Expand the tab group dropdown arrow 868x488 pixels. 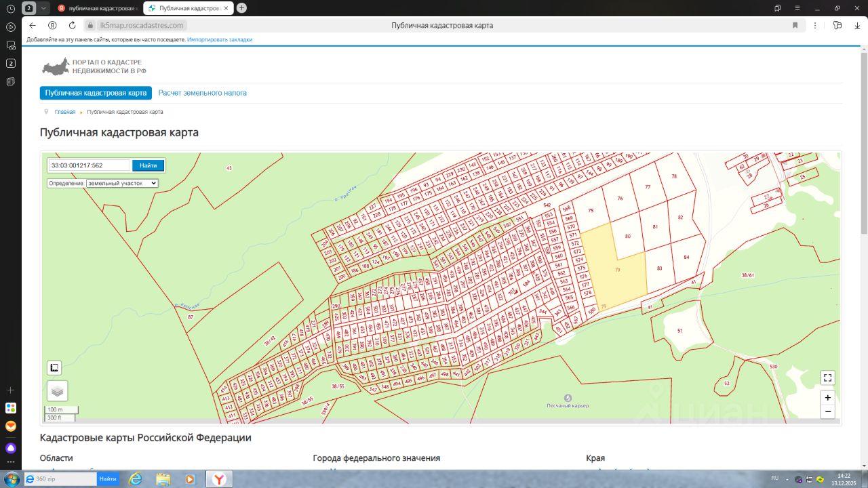(44, 8)
